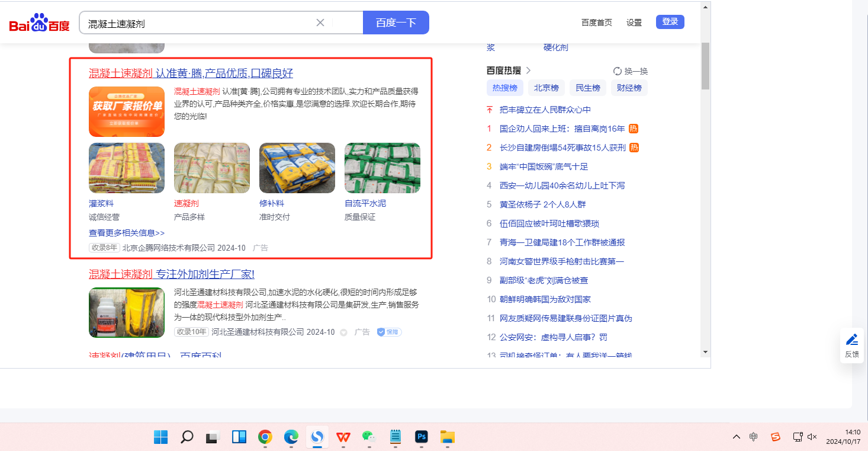Open WPS Office from the taskbar
This screenshot has width=868, height=451.
(343, 437)
